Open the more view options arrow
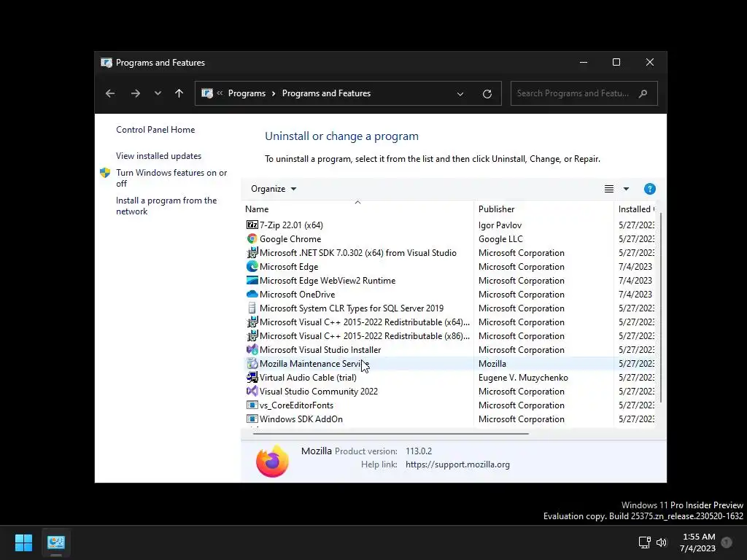 click(x=626, y=189)
